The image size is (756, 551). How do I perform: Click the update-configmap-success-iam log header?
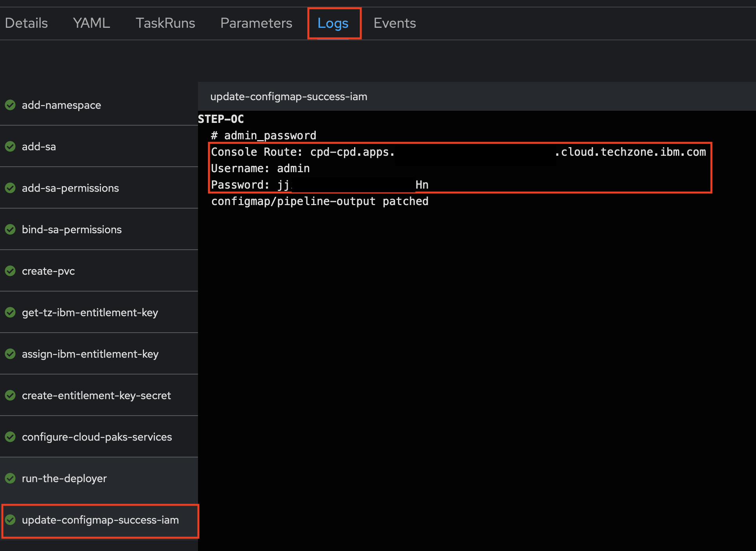point(289,97)
